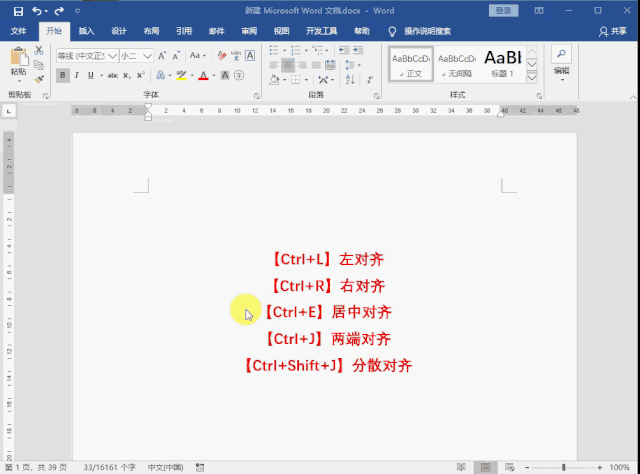This screenshot has height=474, width=640.
Task: Apply distributed alignment
Action: click(x=330, y=65)
